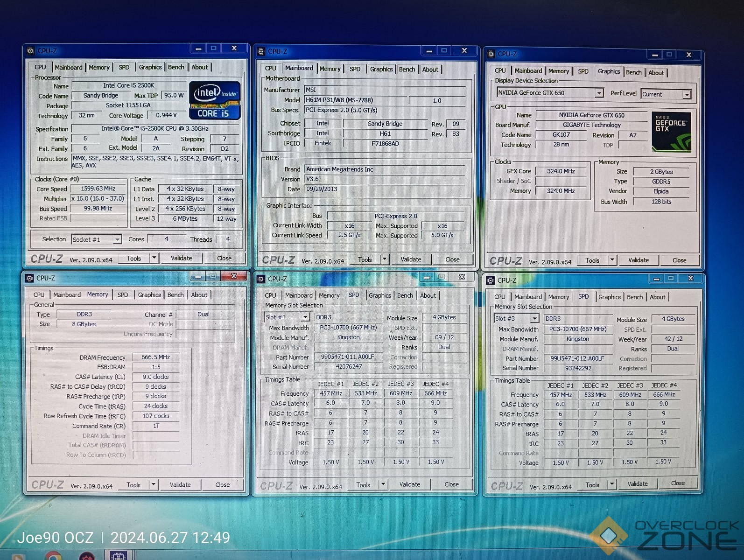Click the CPU-Z title icon in the Slot #3 SPD window
Image resolution: width=744 pixels, height=560 pixels.
(x=490, y=280)
